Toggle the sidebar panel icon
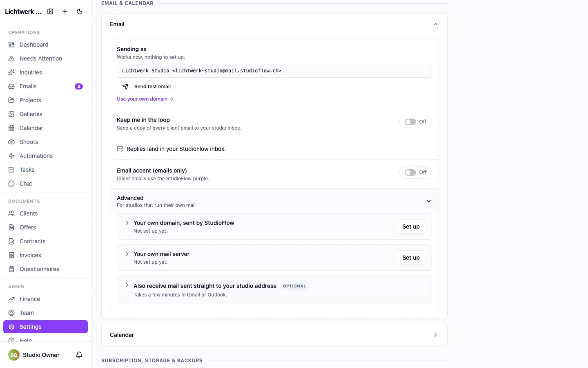The image size is (588, 368). pyautogui.click(x=50, y=11)
